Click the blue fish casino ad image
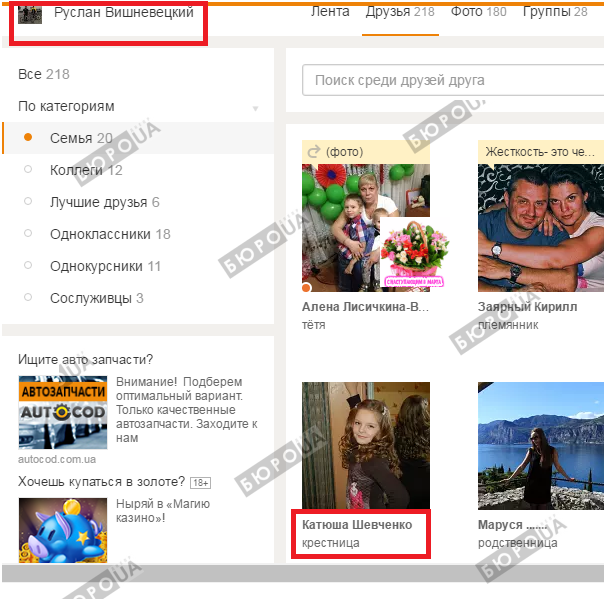This screenshot has height=599, width=604. (62, 529)
